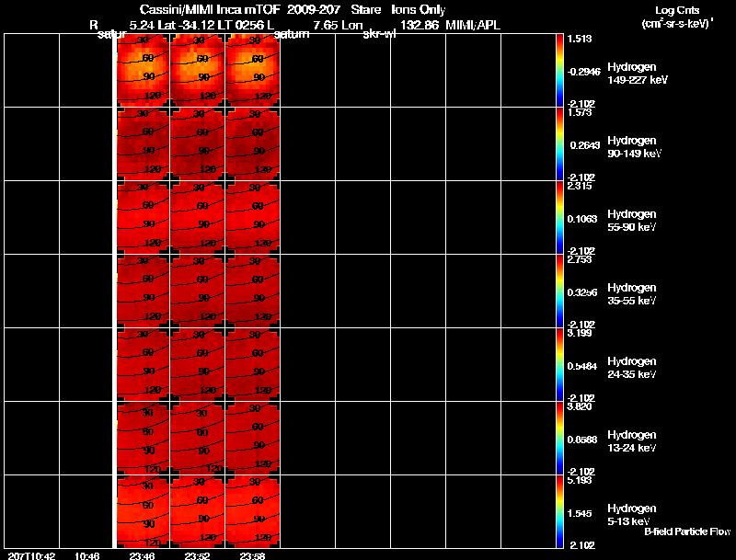Click the 'Hydrogen 5-13 keV' label
736x560 pixels.
pyautogui.click(x=632, y=515)
